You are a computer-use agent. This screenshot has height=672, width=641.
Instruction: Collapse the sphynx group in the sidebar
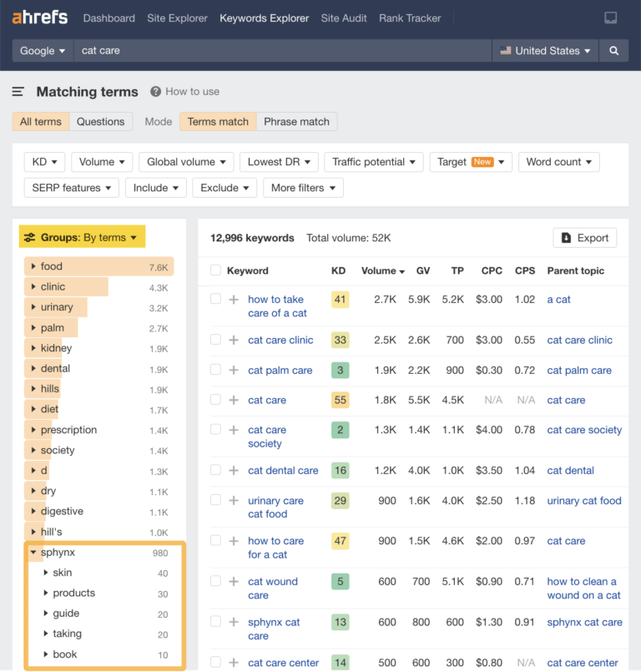pos(33,552)
